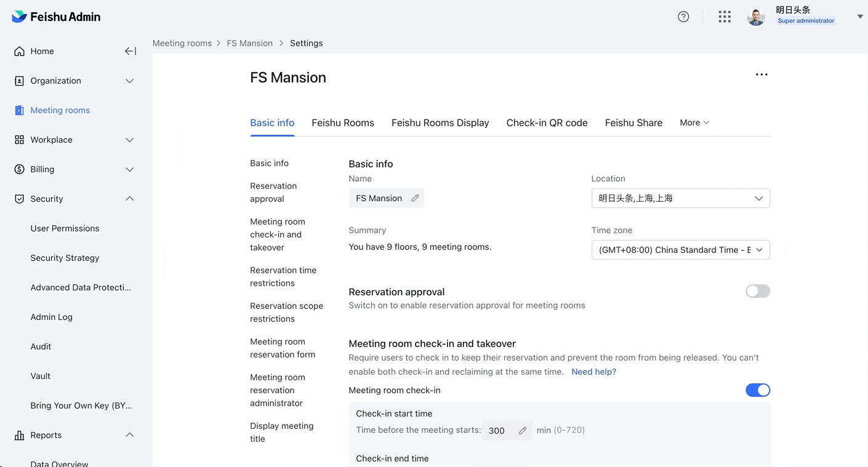Select the Billing sidebar icon
The width and height of the screenshot is (868, 467).
[18, 169]
